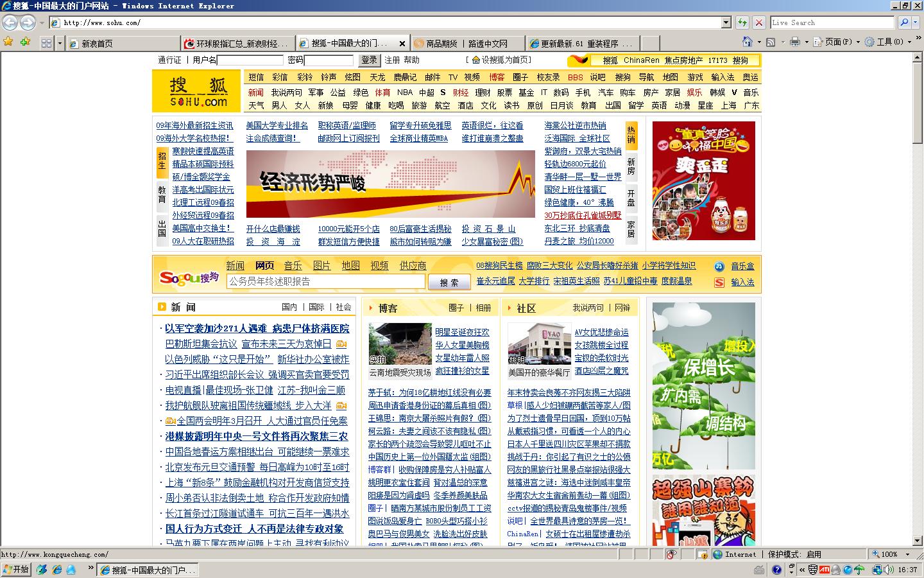Click the QQ penguin tray icon
Viewport: 924px width, 578px height.
click(x=835, y=570)
